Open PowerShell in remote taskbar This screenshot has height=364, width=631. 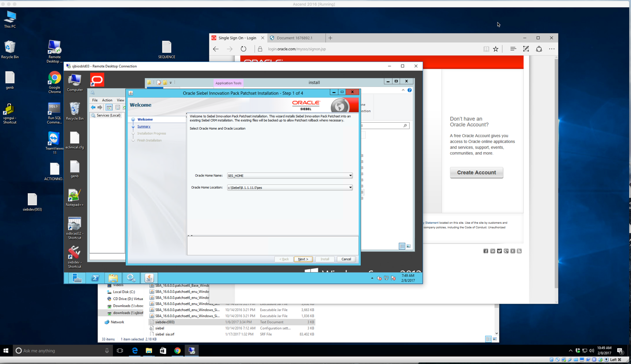[x=95, y=278]
